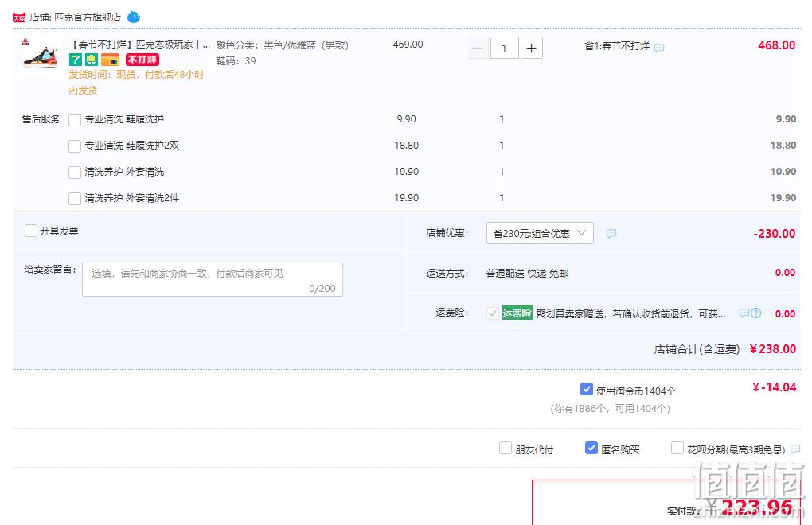The width and height of the screenshot is (812, 525).
Task: Click the green 7-day return badge icon
Action: (x=75, y=60)
